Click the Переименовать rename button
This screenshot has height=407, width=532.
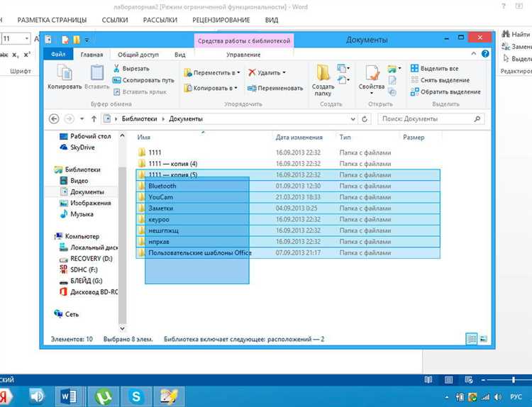[x=275, y=88]
